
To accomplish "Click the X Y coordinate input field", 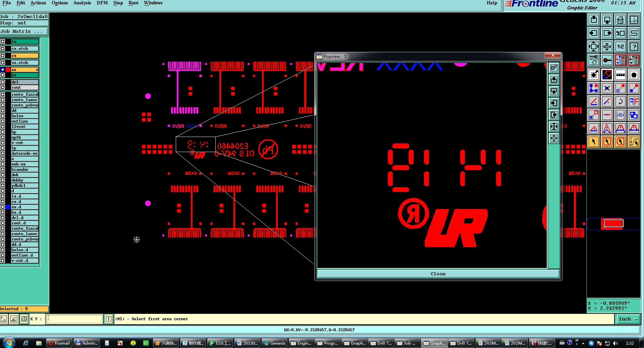I will 74,319.
